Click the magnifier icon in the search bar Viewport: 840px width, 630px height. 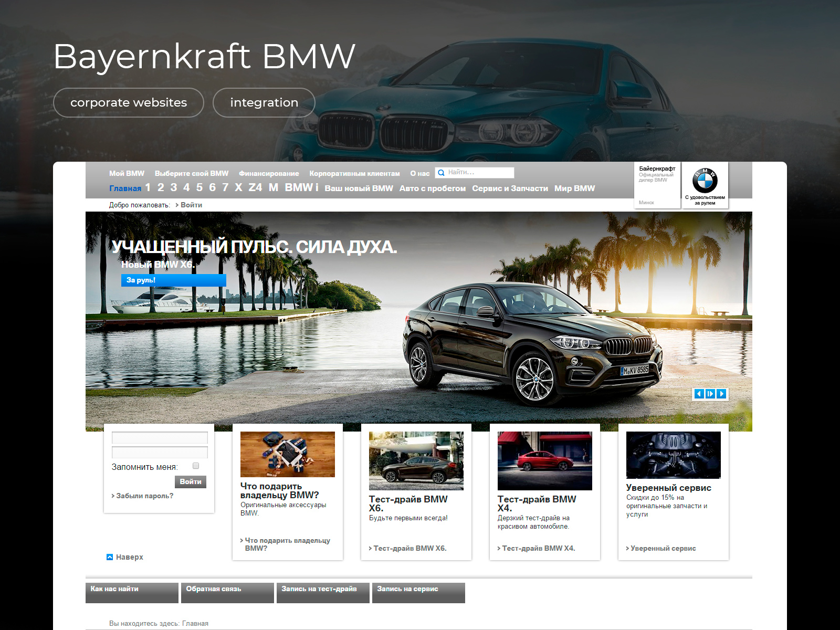440,173
